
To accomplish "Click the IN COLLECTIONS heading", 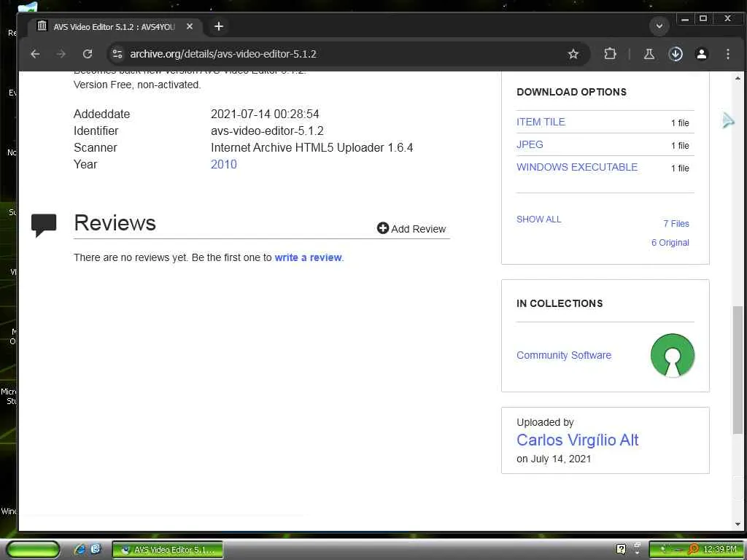I will 560,303.
